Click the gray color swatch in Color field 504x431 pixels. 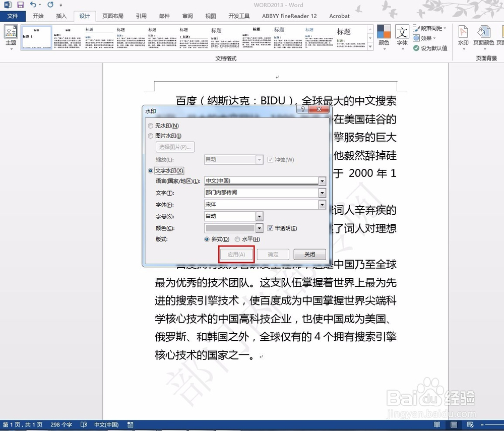(230, 228)
